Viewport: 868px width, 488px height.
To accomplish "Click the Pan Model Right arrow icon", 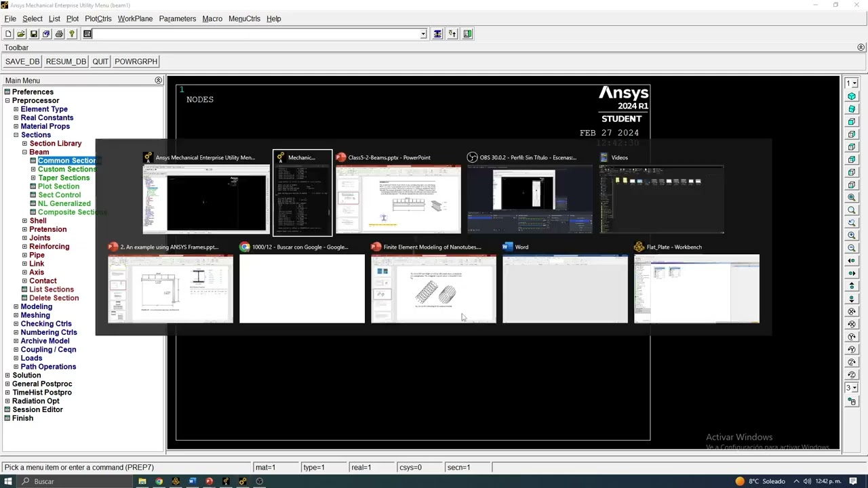I will pos(852,273).
